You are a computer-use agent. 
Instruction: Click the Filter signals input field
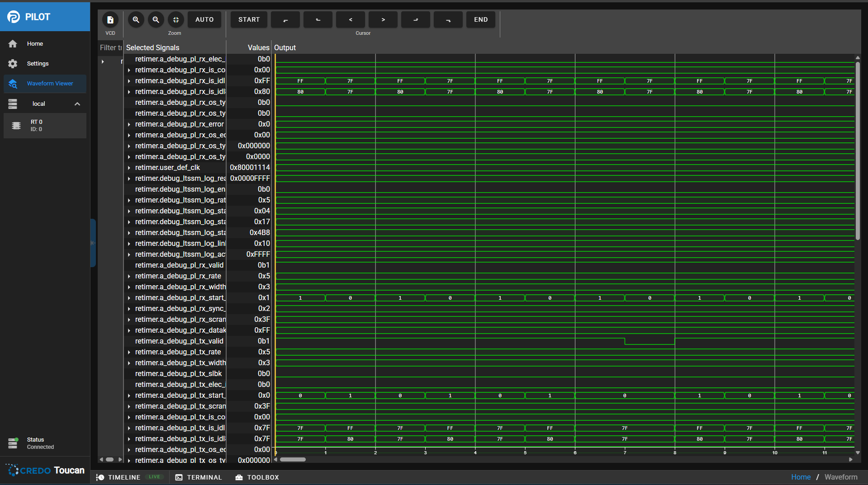point(110,47)
